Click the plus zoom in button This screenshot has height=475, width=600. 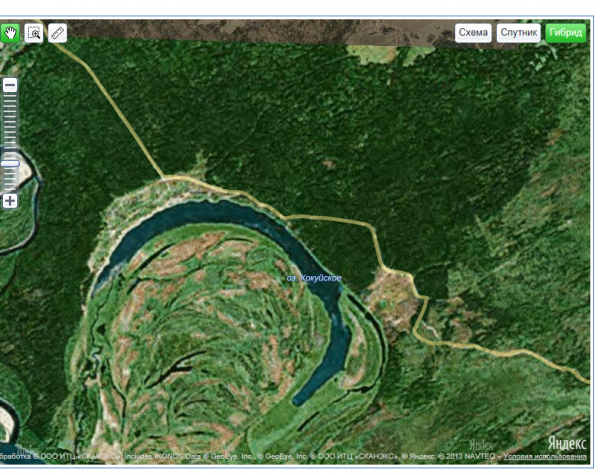point(10,201)
